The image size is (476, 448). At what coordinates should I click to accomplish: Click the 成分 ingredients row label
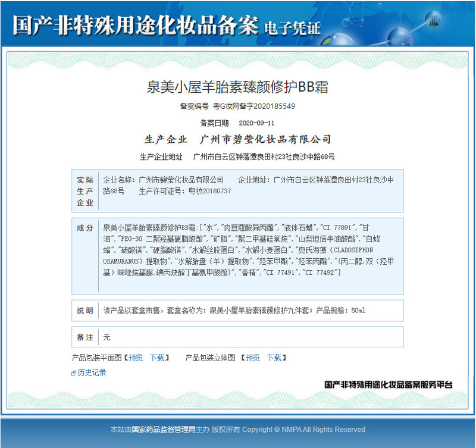click(x=85, y=228)
